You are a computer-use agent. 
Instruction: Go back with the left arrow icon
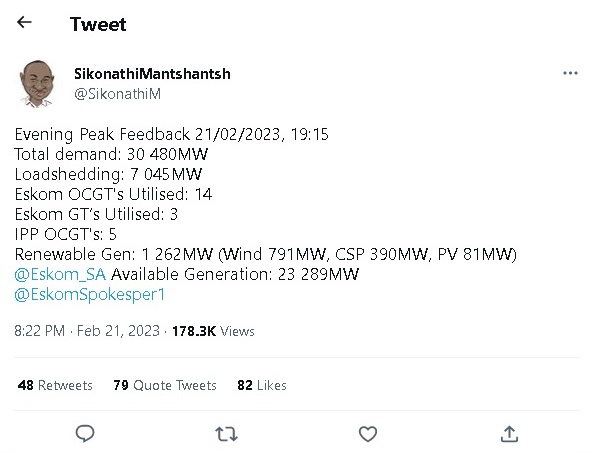(24, 22)
